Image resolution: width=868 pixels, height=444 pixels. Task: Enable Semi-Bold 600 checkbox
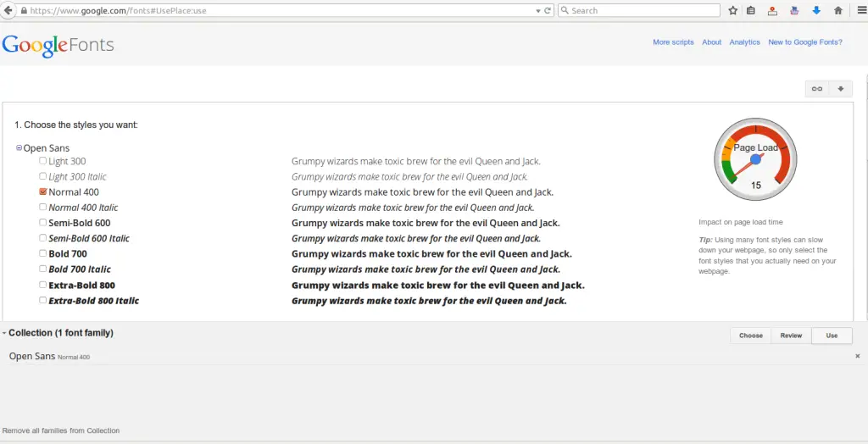pos(42,223)
